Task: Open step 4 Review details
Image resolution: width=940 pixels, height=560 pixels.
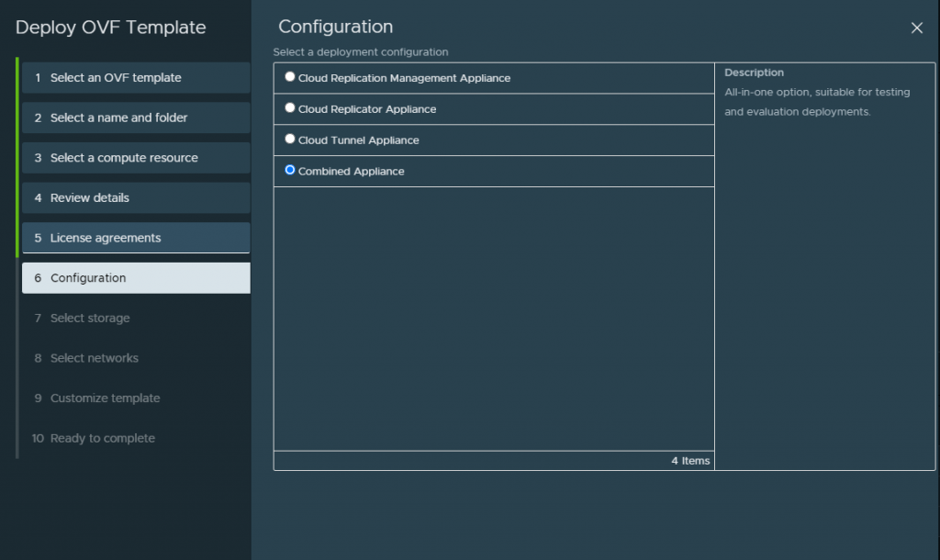Action: (136, 198)
